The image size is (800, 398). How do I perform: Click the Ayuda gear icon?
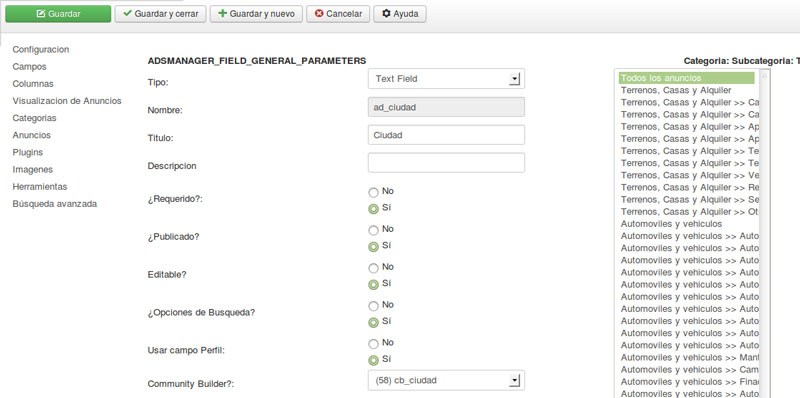[x=386, y=14]
